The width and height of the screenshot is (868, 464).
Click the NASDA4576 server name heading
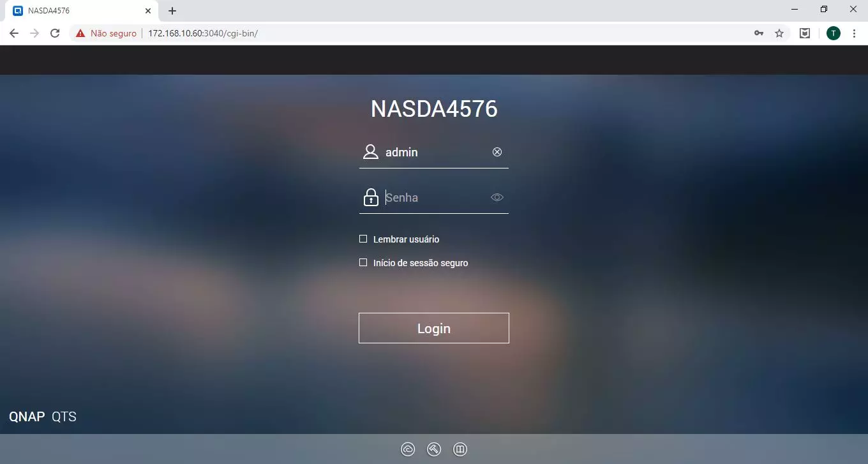[x=434, y=109]
